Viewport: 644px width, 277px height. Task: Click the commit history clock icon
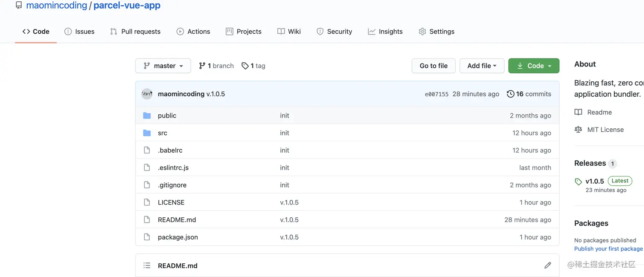tap(510, 94)
